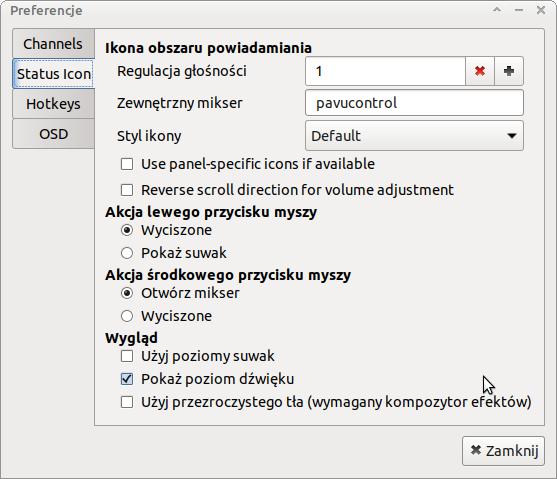
Task: Minimize the Preferencje window
Action: coord(519,10)
